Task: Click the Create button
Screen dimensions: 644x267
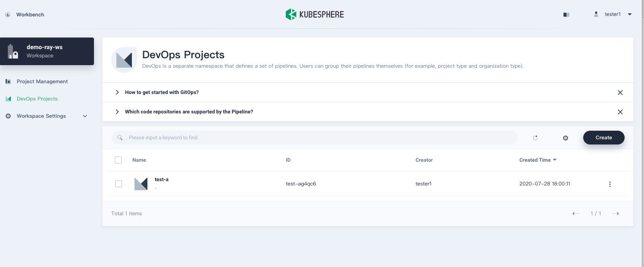Action: tap(604, 138)
